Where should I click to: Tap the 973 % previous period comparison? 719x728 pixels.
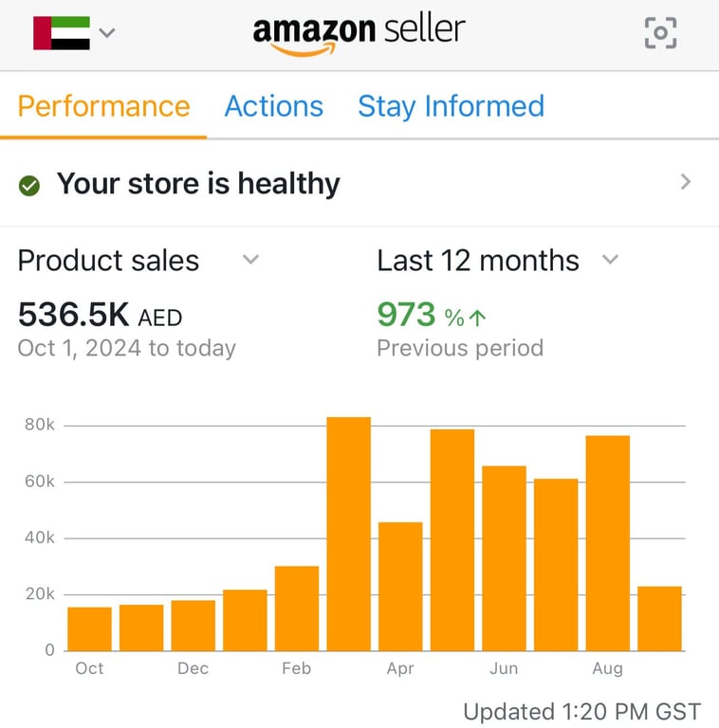(432, 316)
